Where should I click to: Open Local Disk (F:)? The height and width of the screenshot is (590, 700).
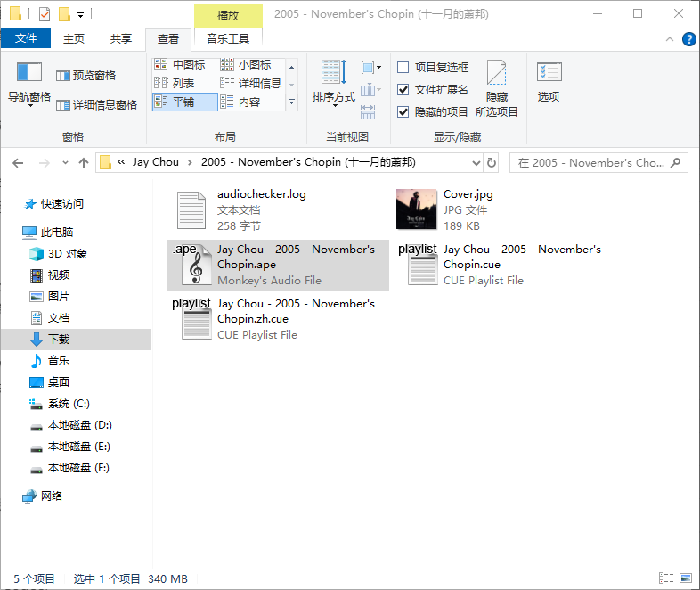[69, 468]
